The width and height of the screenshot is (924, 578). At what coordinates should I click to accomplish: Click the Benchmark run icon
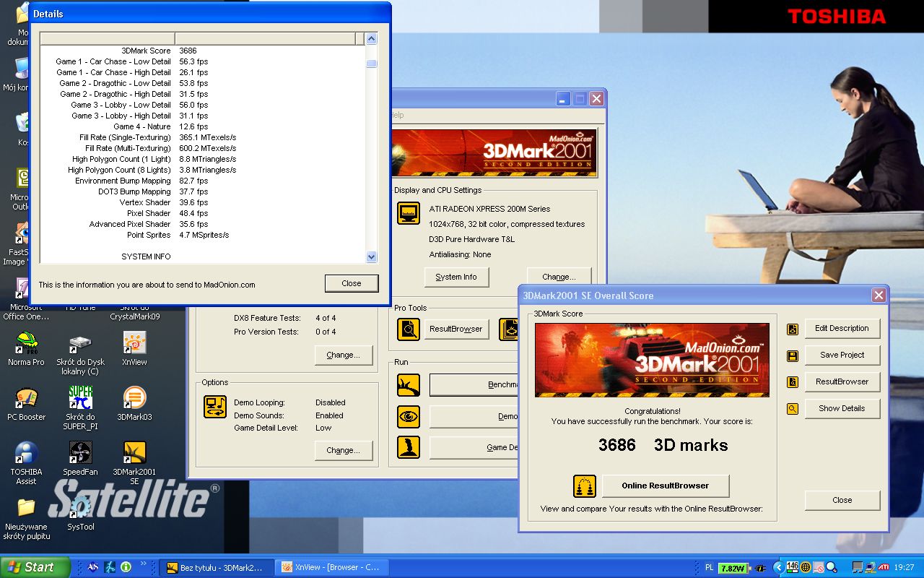pyautogui.click(x=409, y=385)
